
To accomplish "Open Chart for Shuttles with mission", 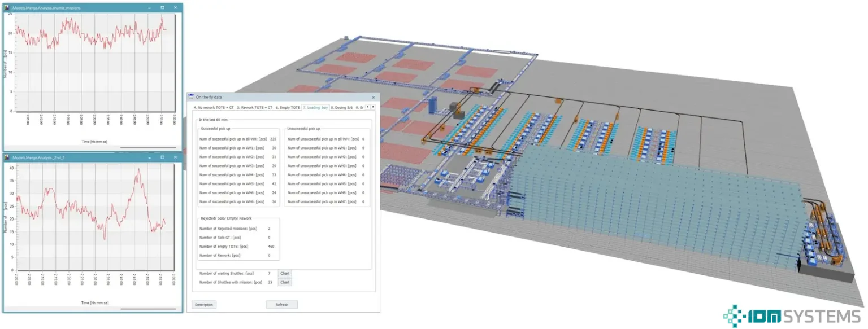I will (285, 282).
